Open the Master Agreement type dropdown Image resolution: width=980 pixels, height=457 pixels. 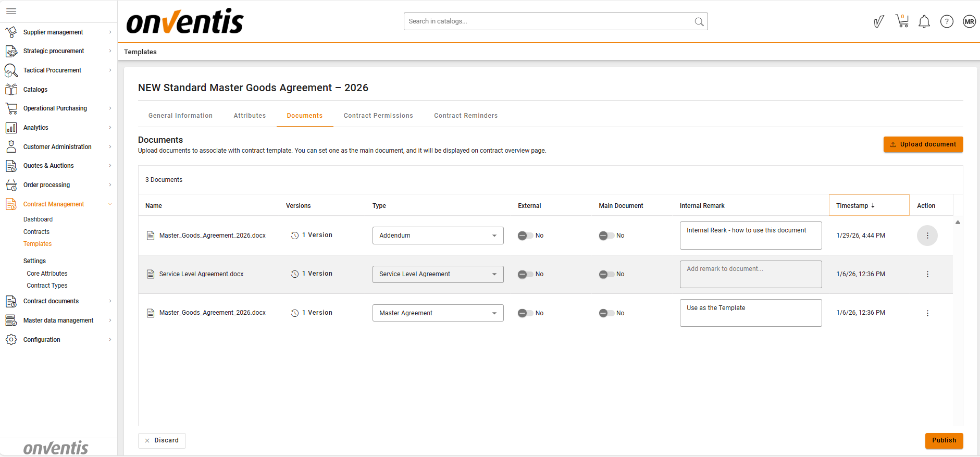click(x=438, y=313)
